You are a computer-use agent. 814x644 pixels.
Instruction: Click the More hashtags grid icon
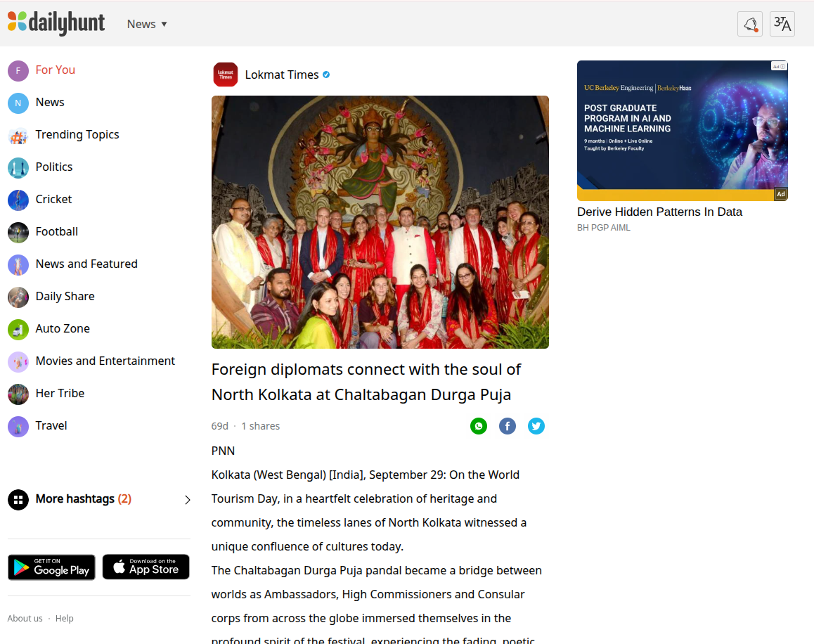(x=18, y=499)
